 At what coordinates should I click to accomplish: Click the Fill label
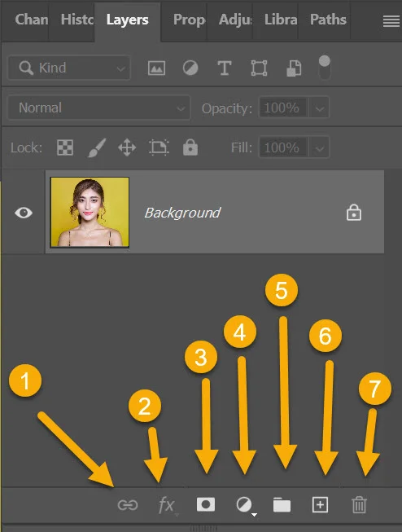point(242,147)
